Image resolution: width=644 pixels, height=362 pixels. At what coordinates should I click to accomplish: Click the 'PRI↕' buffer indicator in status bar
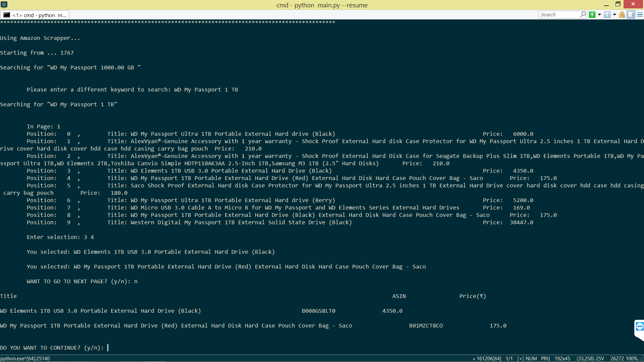(x=545, y=359)
